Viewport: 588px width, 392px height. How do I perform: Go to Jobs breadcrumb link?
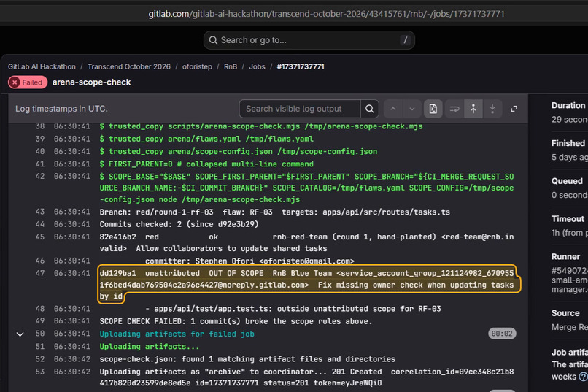click(258, 66)
